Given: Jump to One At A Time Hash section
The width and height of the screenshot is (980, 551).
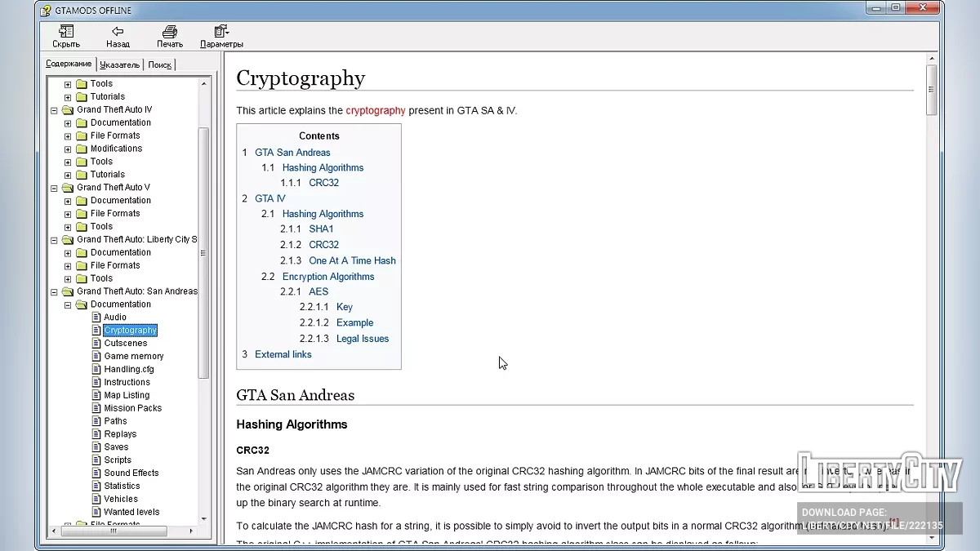Looking at the screenshot, I should 352,260.
